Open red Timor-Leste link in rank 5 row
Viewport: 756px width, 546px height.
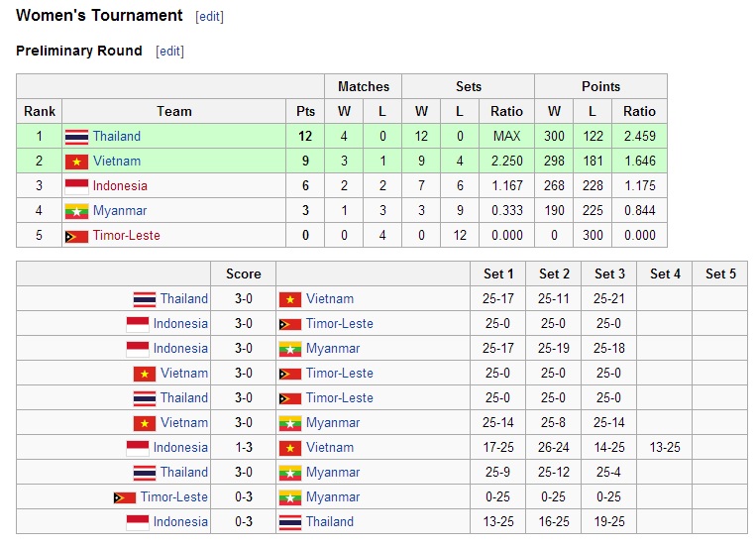click(x=126, y=236)
